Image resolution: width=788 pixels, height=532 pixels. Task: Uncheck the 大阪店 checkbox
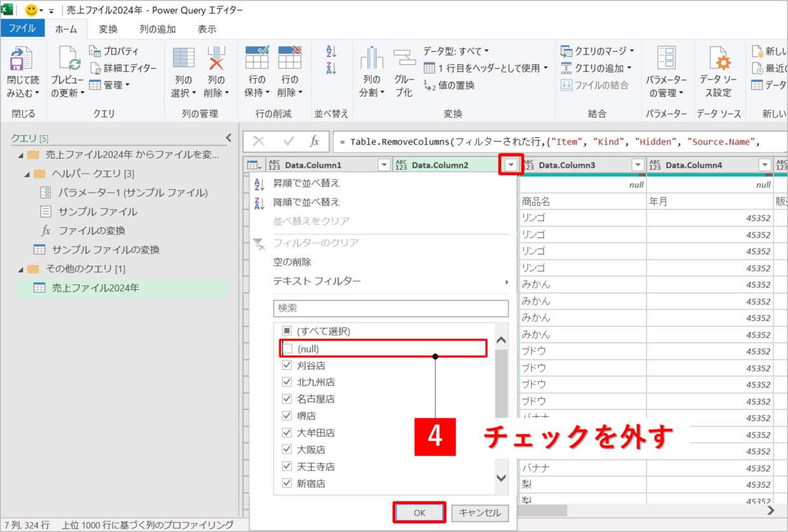[x=288, y=449]
